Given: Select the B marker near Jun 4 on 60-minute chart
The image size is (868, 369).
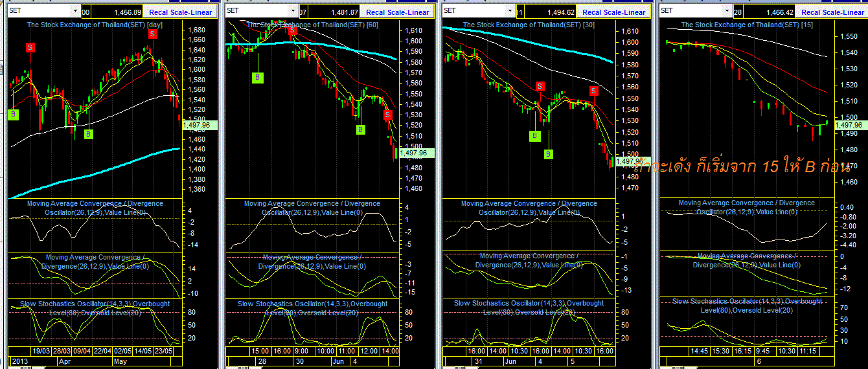Looking at the screenshot, I should point(360,129).
